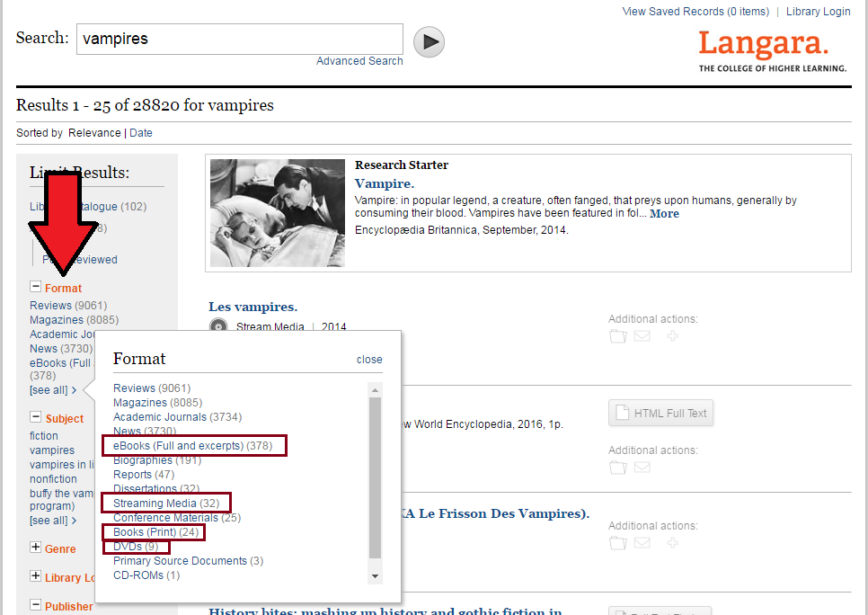Click email icon under HTML Full Text result
The width and height of the screenshot is (868, 615).
642,467
